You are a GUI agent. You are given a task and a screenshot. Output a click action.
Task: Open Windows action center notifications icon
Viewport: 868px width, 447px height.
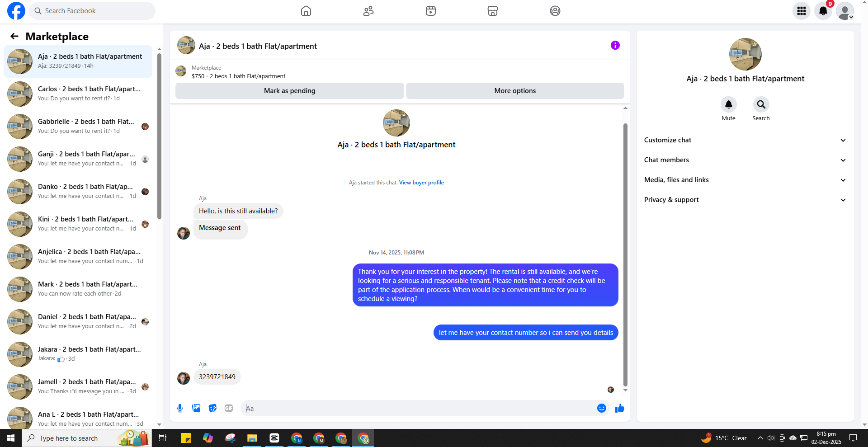(x=853, y=438)
